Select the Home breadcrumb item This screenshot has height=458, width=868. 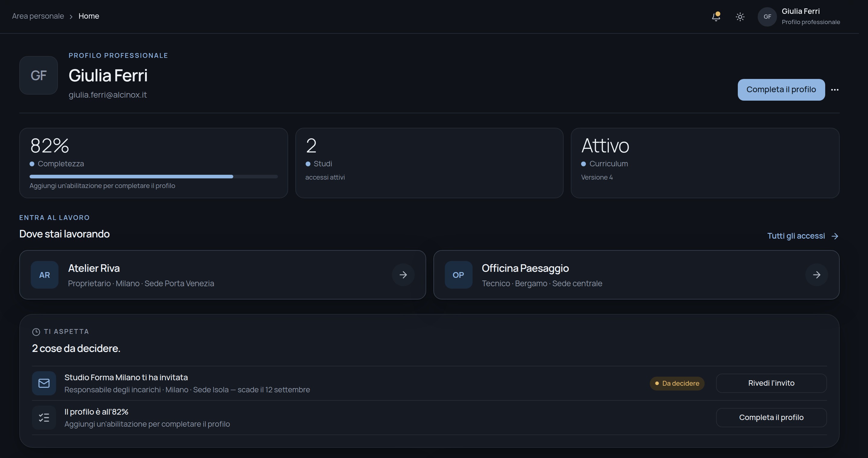point(89,16)
